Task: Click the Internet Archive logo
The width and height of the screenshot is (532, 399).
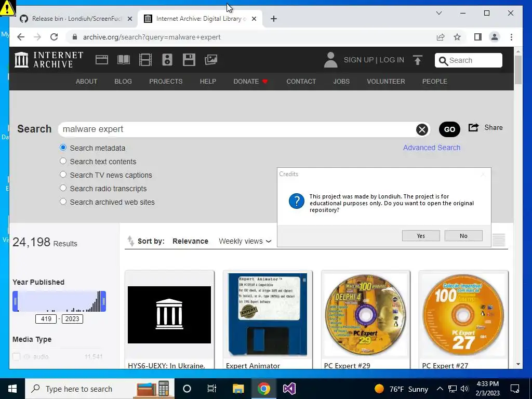Action: point(49,60)
